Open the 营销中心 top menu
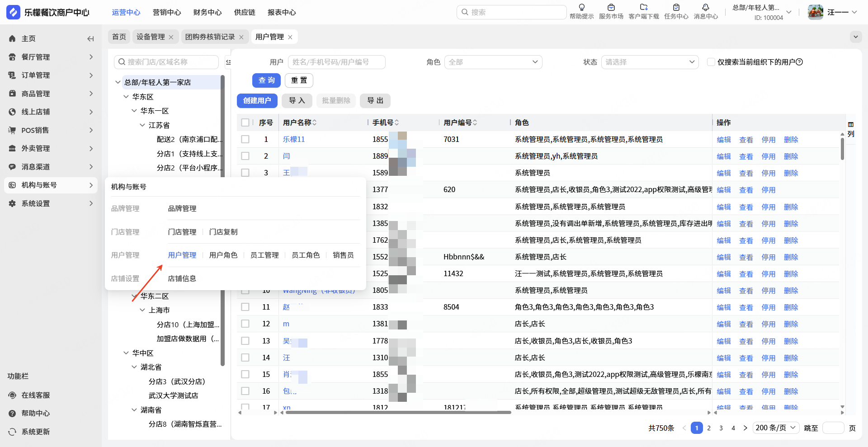Image resolution: width=868 pixels, height=447 pixels. click(167, 12)
